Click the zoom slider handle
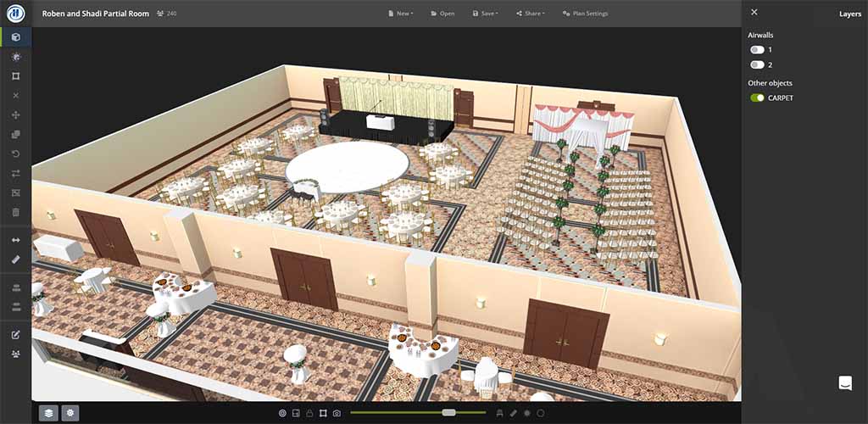The width and height of the screenshot is (868, 424). coord(449,412)
